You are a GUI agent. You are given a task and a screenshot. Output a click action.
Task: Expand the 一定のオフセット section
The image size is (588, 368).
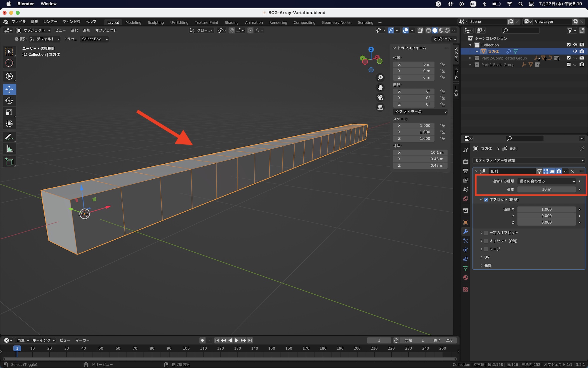(x=481, y=233)
